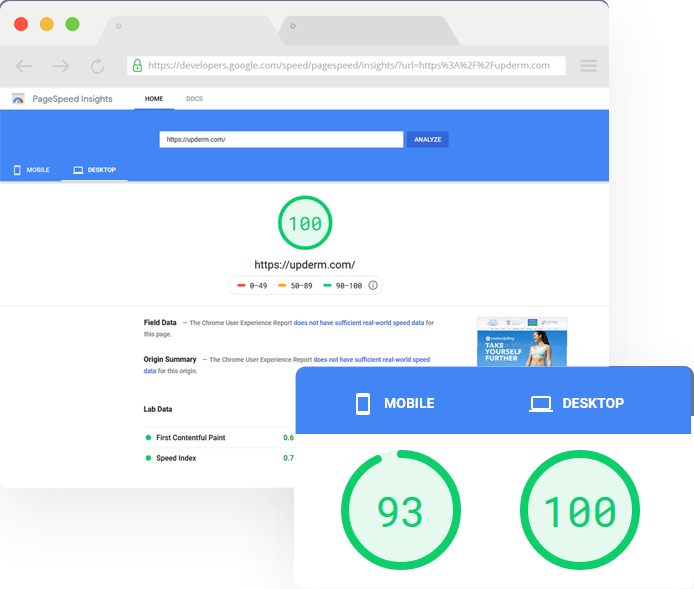Click the green 90-100 legend marker
The height and width of the screenshot is (589, 694).
(327, 285)
